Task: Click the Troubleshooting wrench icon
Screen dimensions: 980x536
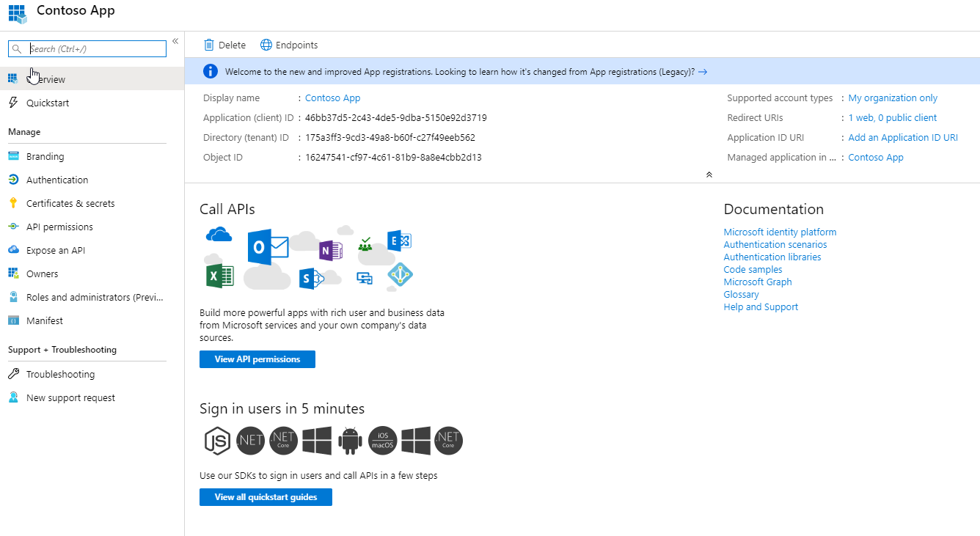Action: click(x=12, y=374)
